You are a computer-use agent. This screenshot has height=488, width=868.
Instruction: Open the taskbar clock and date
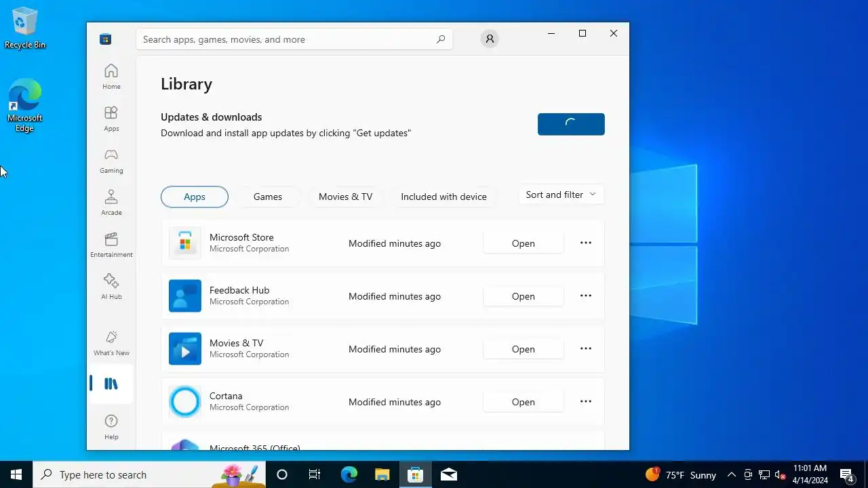(x=810, y=474)
